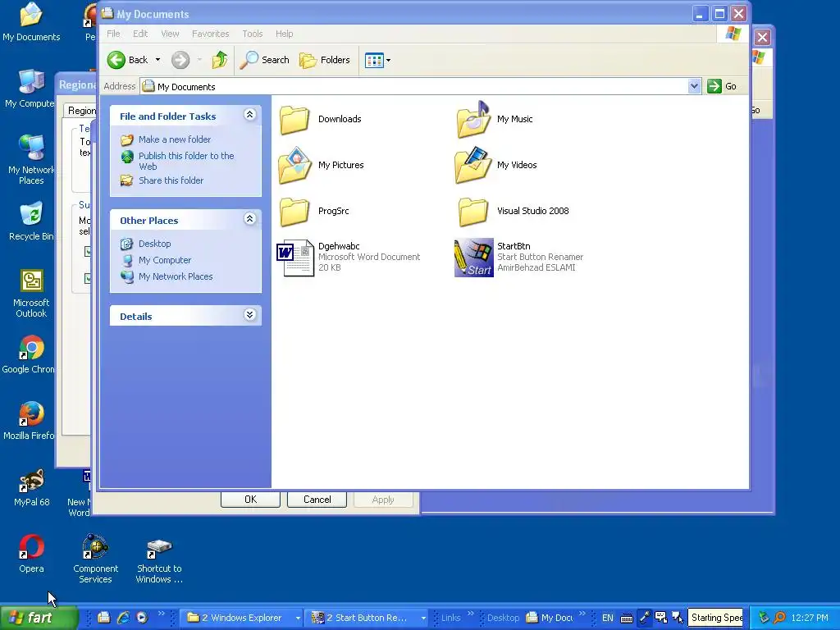Click the tray magnifier icon
This screenshot has height=630, width=840.
point(780,618)
